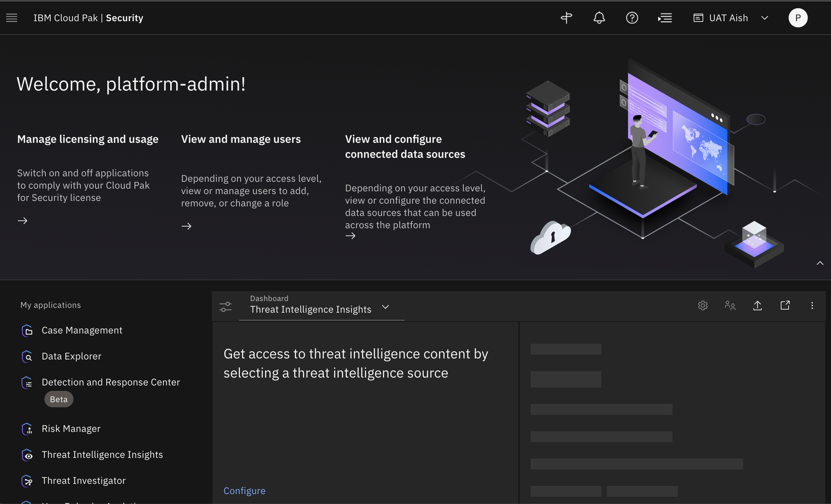Click the Threat Investigator shield icon
The height and width of the screenshot is (504, 831).
click(27, 481)
